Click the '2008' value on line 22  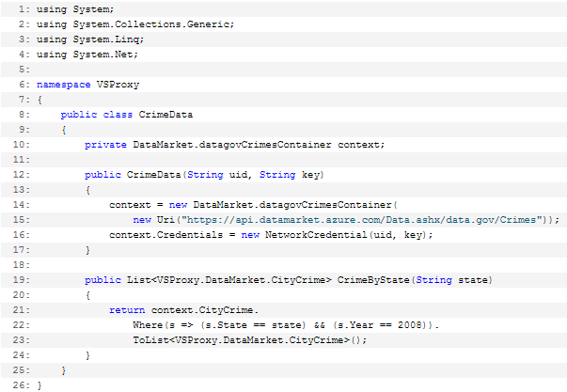point(410,325)
